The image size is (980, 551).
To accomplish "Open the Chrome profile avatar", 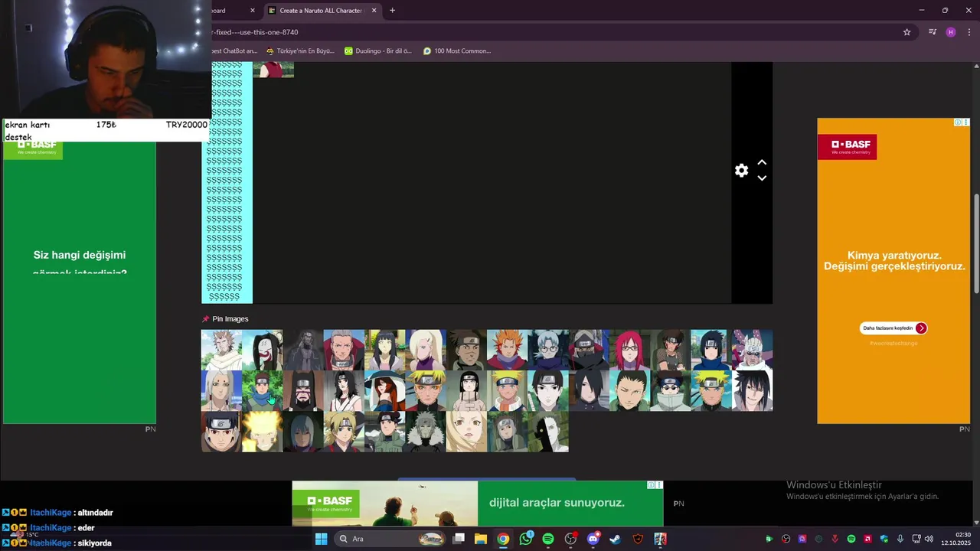I will tap(951, 32).
